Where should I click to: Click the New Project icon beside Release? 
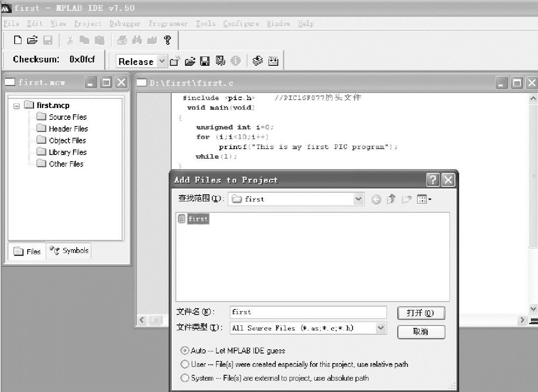tap(175, 61)
